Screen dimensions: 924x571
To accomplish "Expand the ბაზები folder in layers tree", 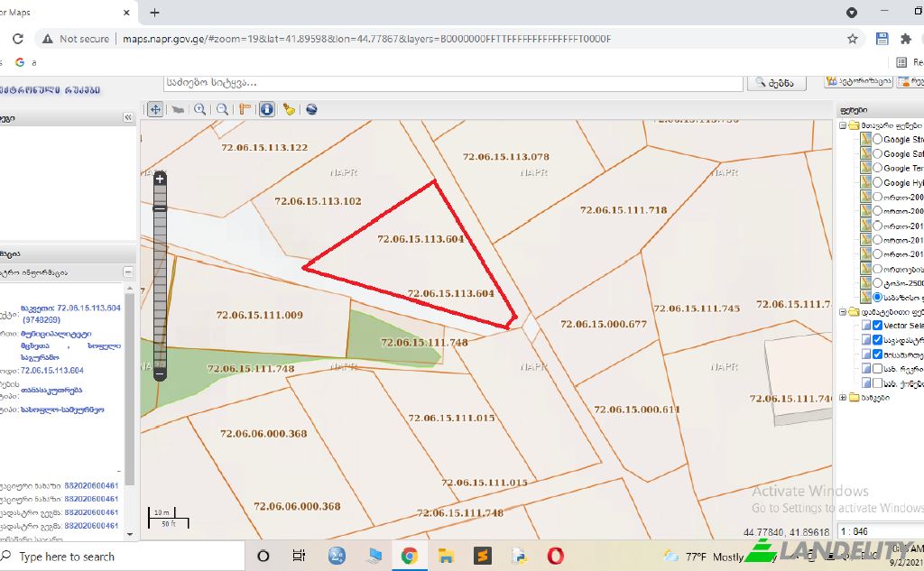I will tap(841, 398).
